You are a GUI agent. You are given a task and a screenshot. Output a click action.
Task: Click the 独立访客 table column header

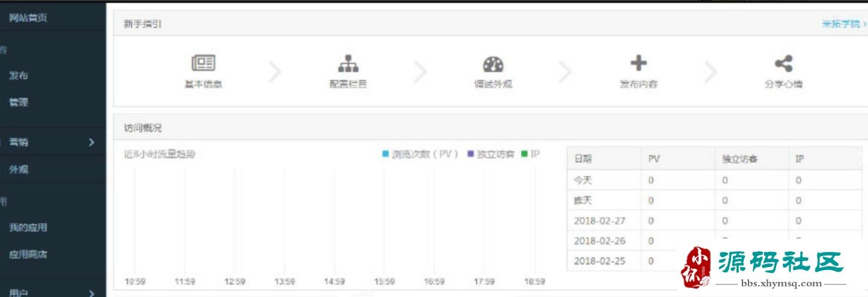click(739, 159)
